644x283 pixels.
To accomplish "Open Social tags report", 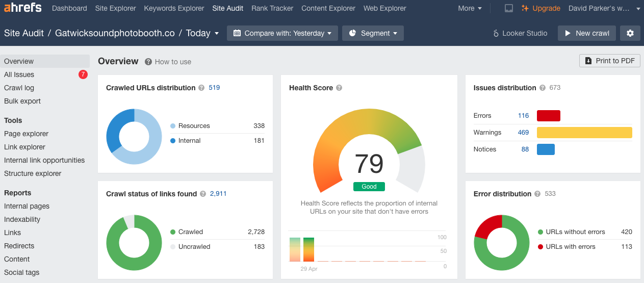I will coord(21,272).
